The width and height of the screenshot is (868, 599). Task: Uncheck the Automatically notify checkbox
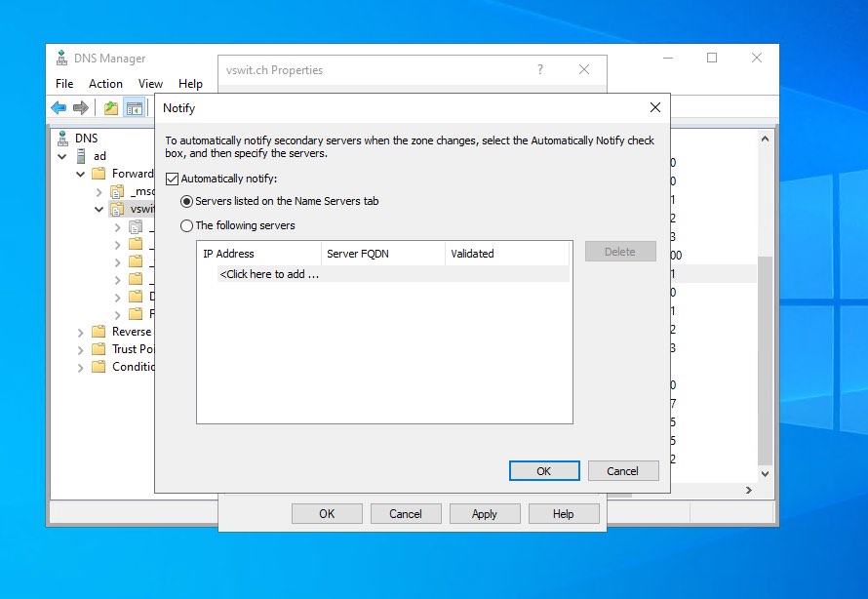pos(173,180)
